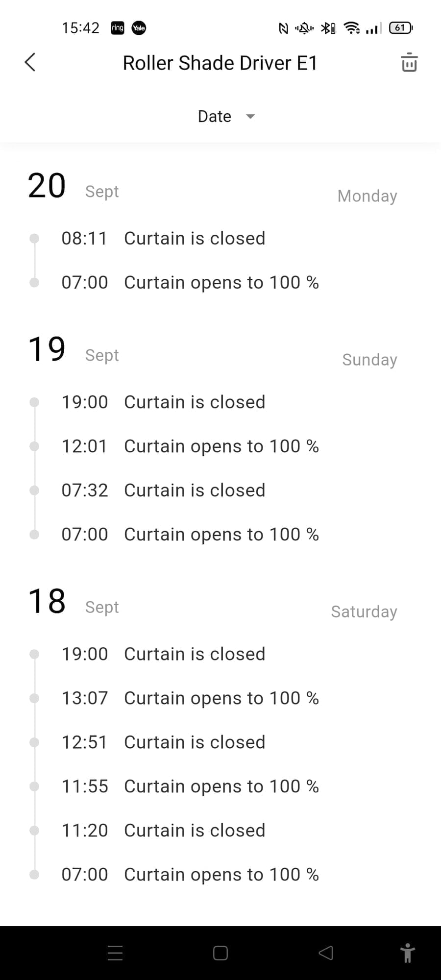Viewport: 441px width, 980px height.
Task: Tap the Wi-Fi status icon
Action: click(x=351, y=28)
